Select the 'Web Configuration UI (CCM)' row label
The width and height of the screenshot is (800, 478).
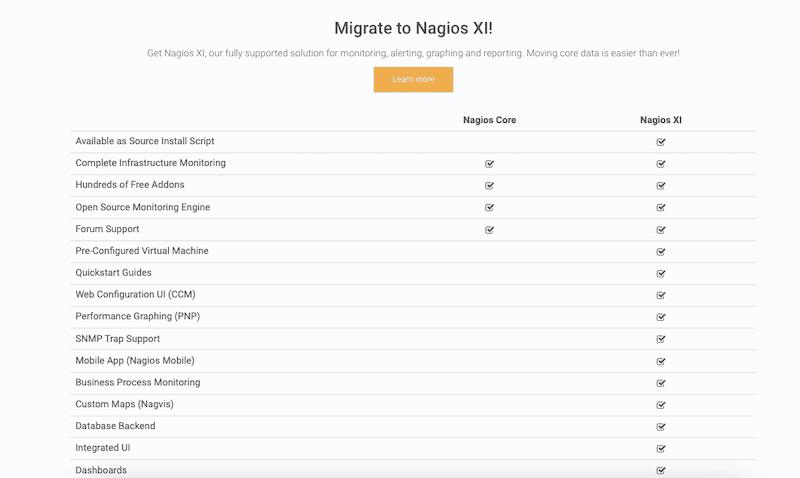point(135,294)
